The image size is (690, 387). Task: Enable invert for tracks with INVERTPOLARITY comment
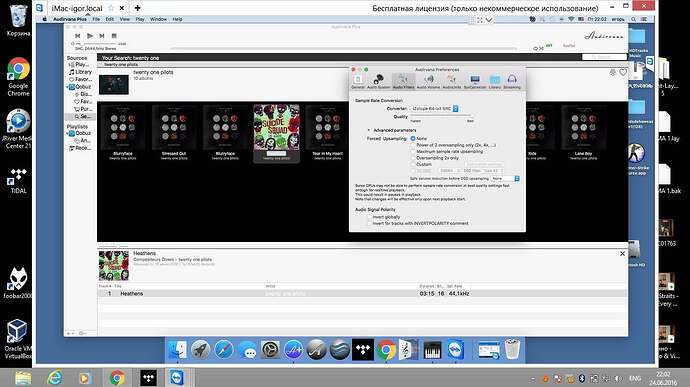coord(370,224)
